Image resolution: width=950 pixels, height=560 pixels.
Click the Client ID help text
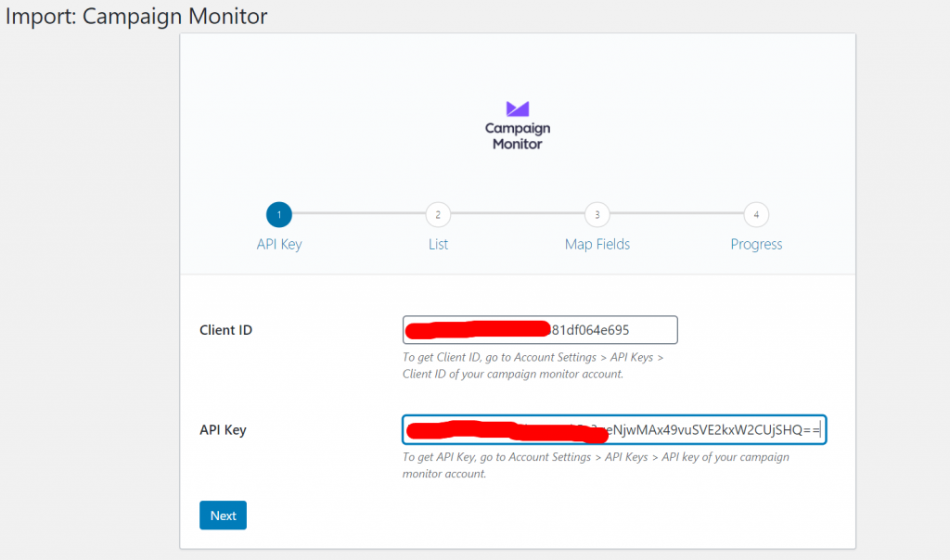(533, 365)
